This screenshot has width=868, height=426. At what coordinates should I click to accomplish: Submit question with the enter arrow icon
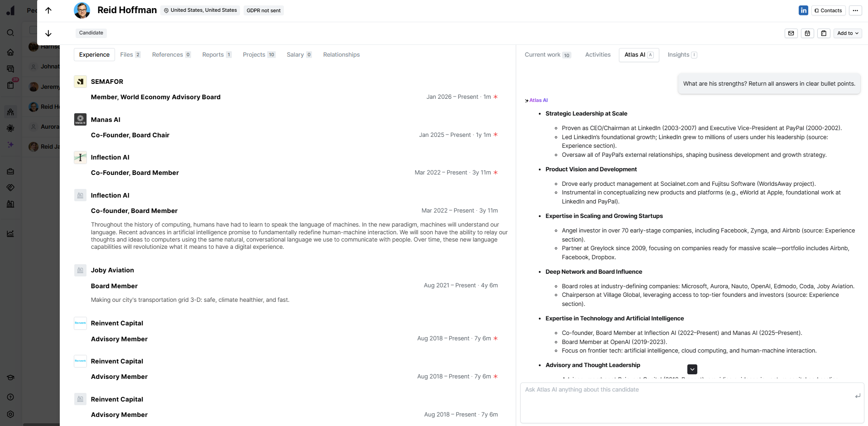coord(858,396)
